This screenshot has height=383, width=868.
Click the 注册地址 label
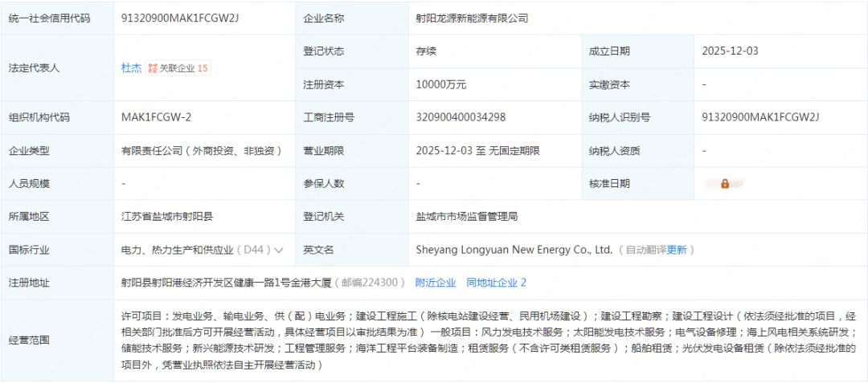(29, 283)
